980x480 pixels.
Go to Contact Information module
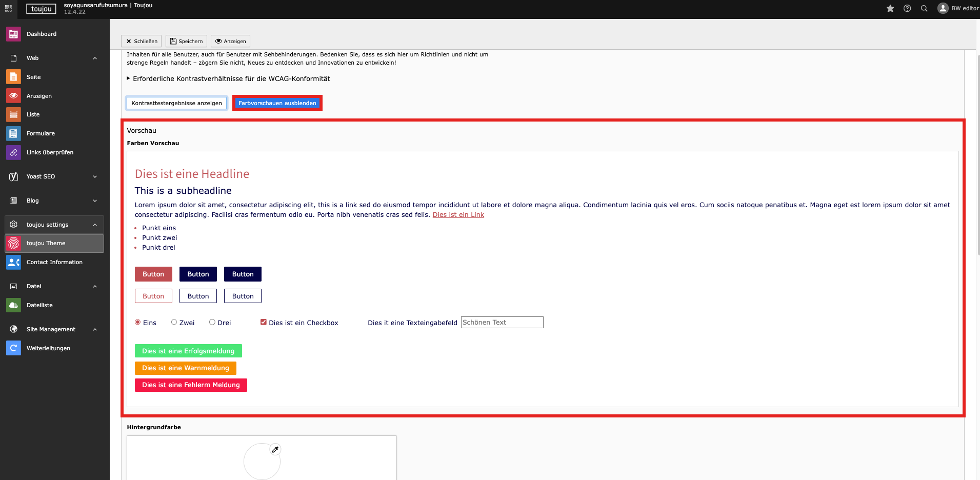[54, 262]
